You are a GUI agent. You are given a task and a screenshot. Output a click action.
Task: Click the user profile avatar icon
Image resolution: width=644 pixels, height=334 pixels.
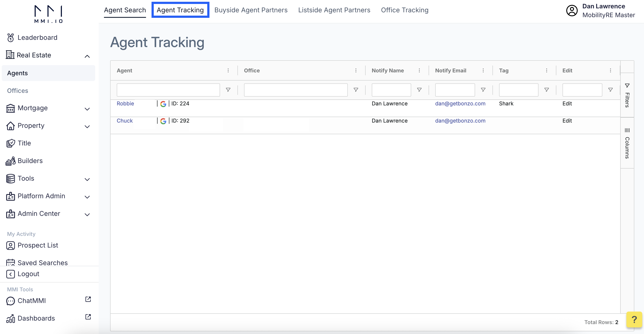pos(572,11)
